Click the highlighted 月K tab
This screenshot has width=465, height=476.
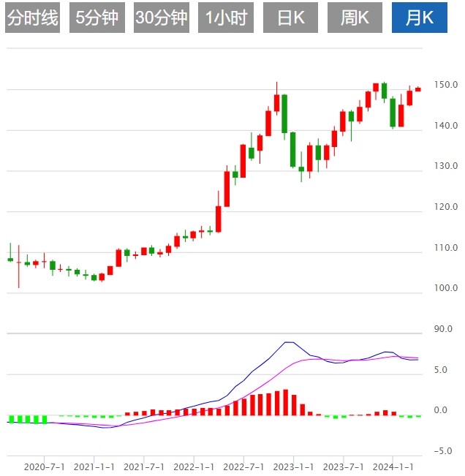coord(420,18)
